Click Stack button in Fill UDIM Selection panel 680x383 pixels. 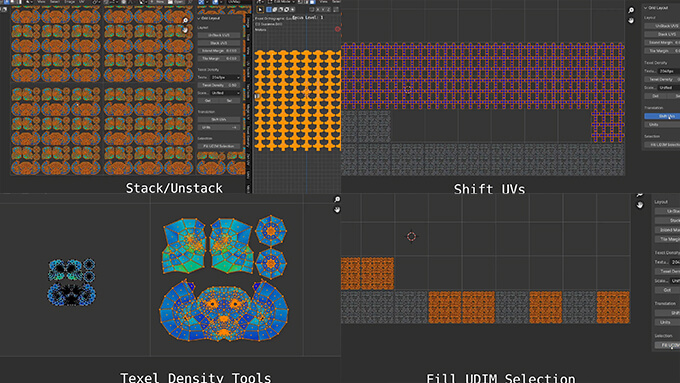pyautogui.click(x=667, y=221)
